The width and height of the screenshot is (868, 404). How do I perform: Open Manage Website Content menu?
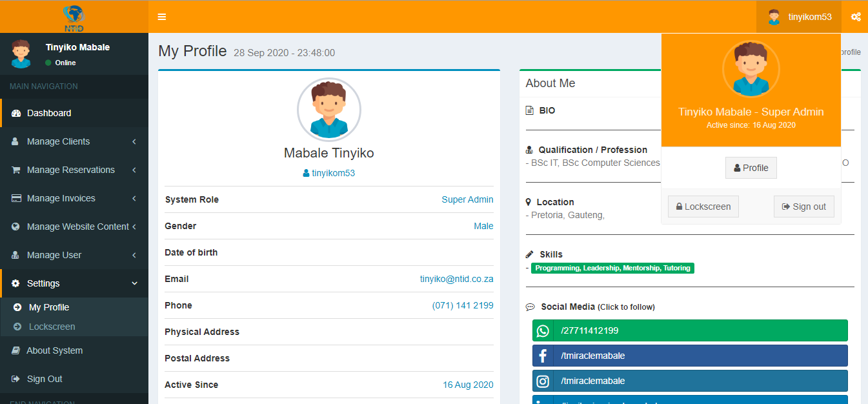(x=74, y=227)
